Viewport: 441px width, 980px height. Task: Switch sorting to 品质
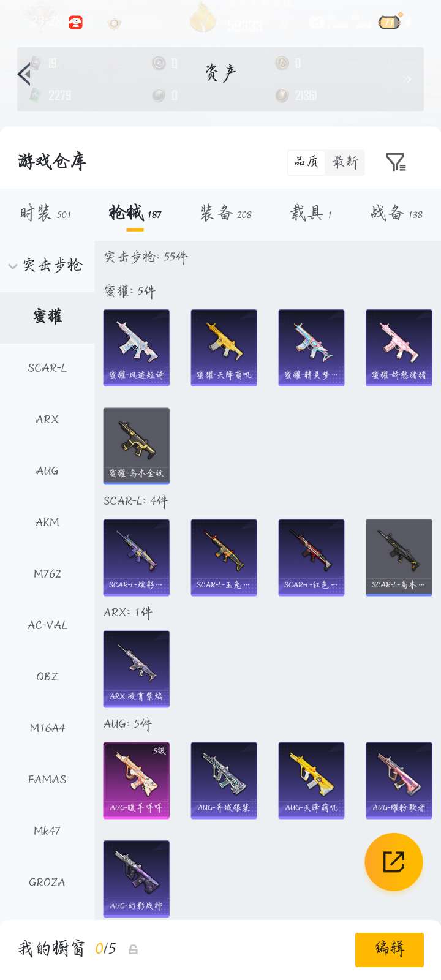tap(306, 162)
